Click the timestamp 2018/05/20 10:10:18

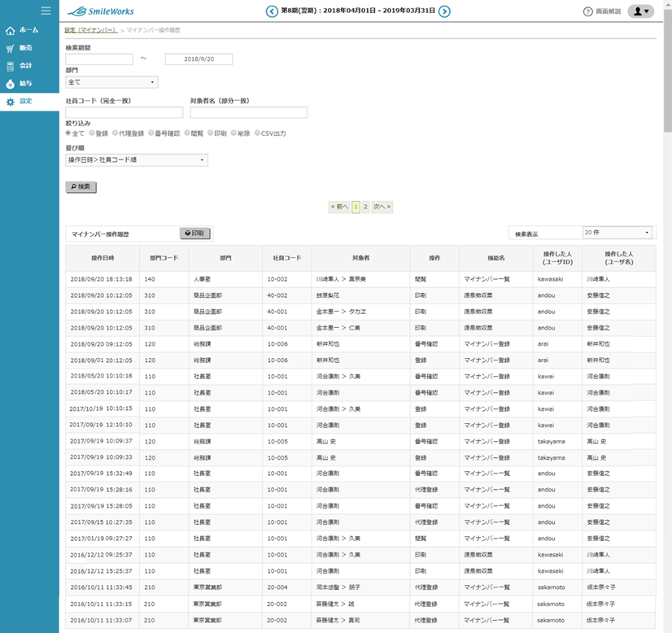click(101, 376)
